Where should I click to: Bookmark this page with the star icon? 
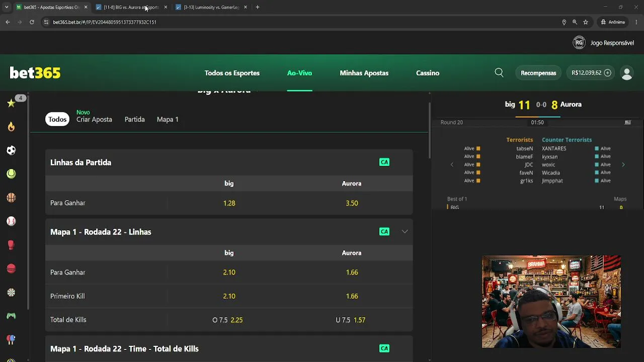[x=586, y=22]
